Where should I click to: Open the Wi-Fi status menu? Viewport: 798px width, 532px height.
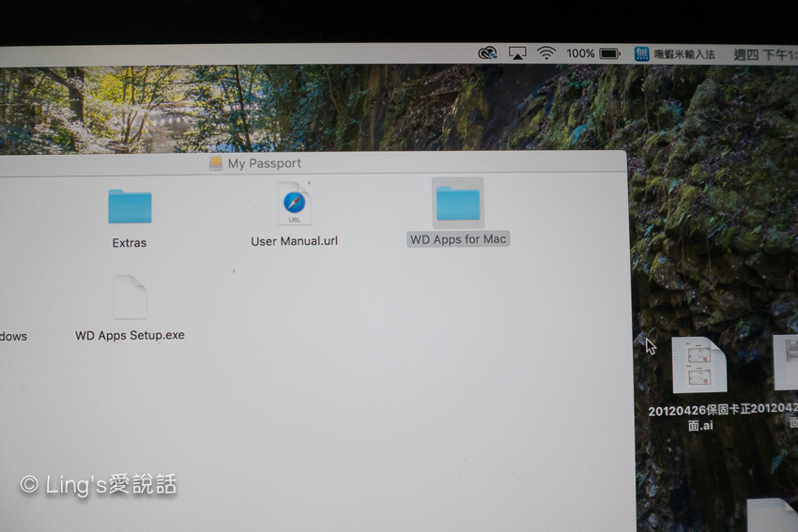(x=546, y=53)
